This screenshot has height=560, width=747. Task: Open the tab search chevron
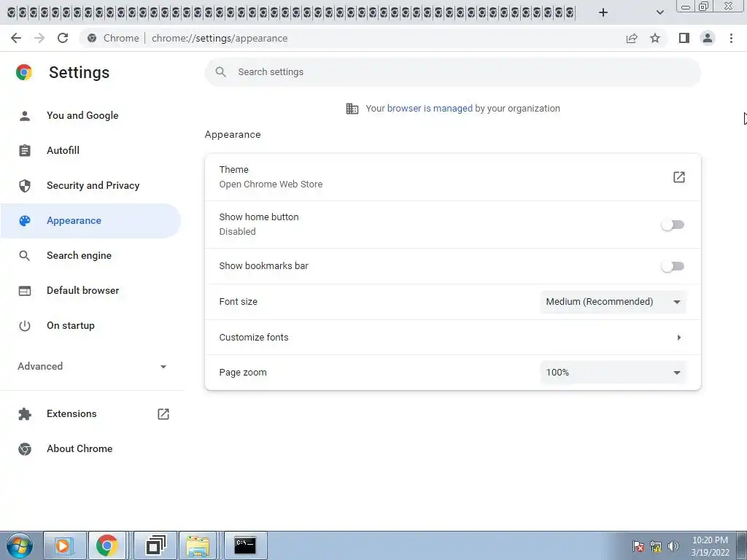659,12
